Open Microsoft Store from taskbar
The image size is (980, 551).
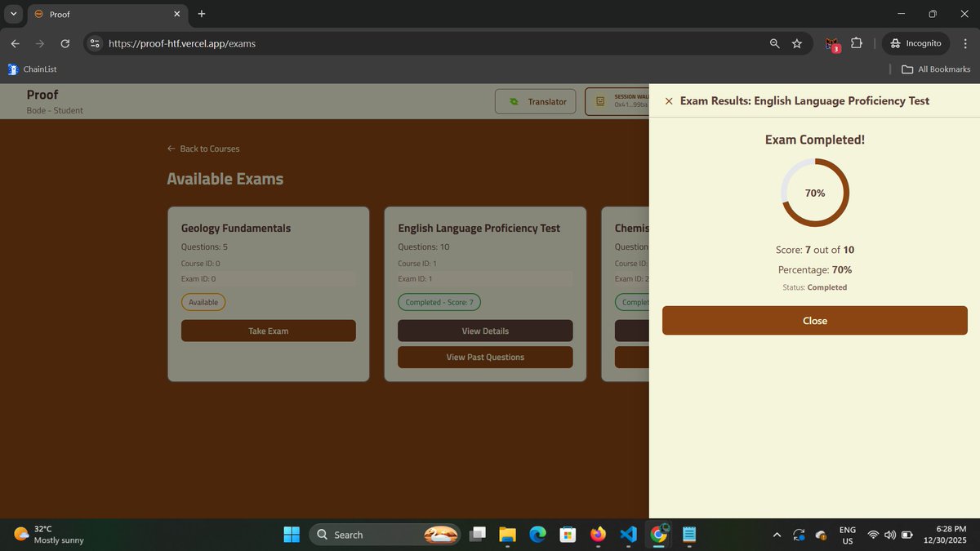coord(568,535)
